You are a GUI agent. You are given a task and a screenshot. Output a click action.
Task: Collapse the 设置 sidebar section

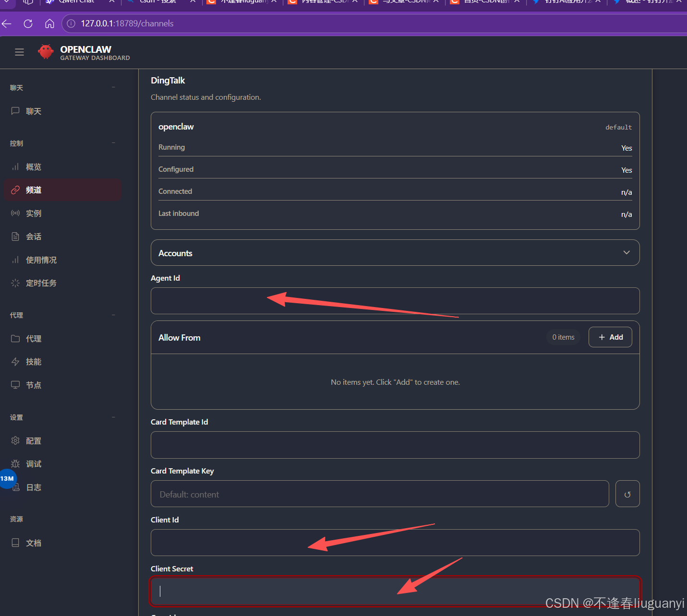(x=62, y=417)
